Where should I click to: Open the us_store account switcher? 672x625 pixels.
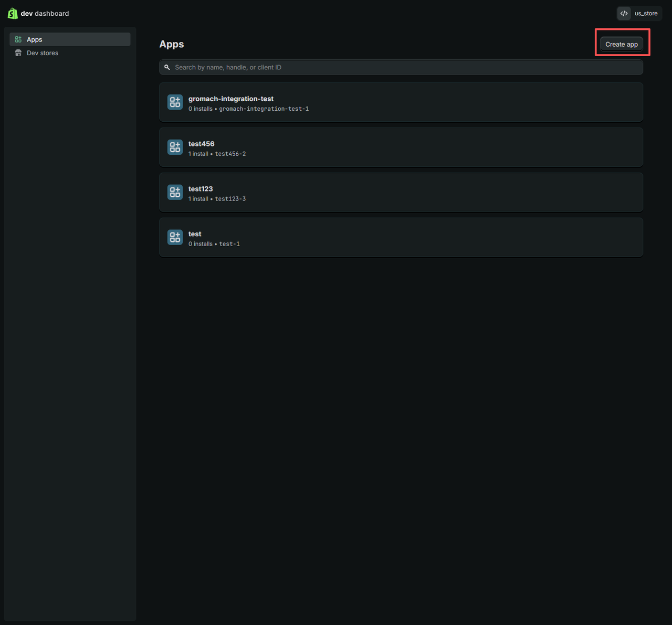click(645, 14)
